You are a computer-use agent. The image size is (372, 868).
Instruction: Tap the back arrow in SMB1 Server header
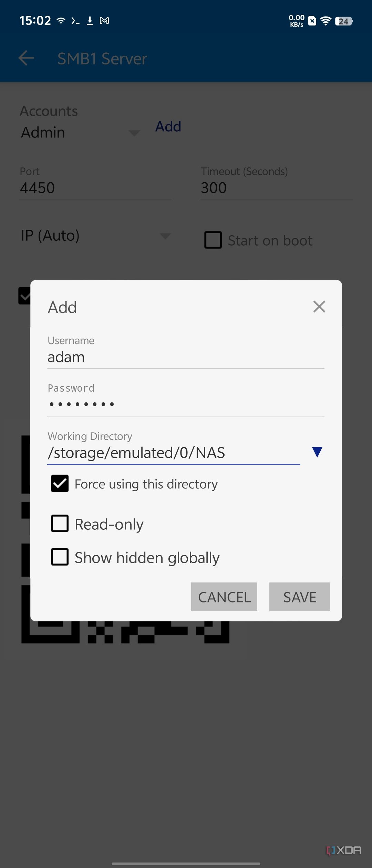(x=26, y=58)
